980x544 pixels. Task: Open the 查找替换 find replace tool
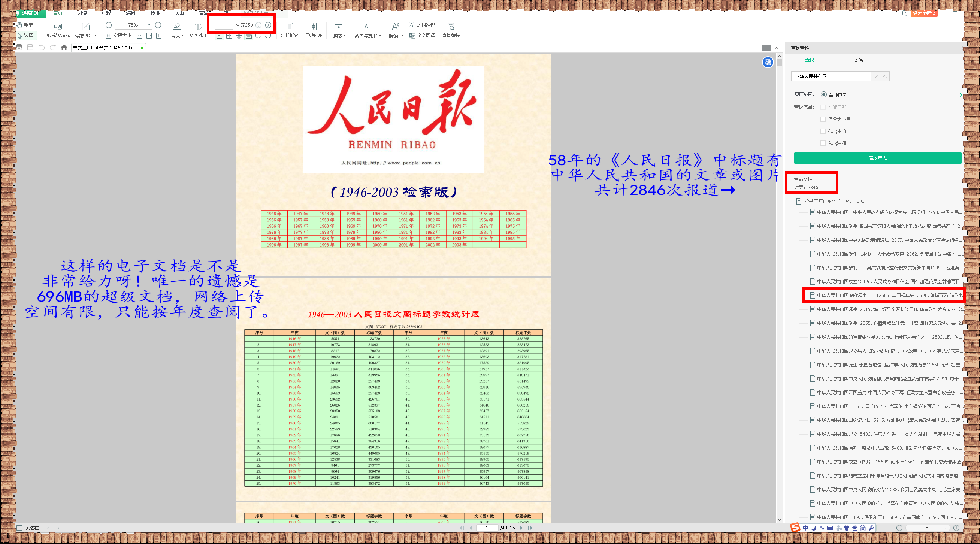coord(450,27)
